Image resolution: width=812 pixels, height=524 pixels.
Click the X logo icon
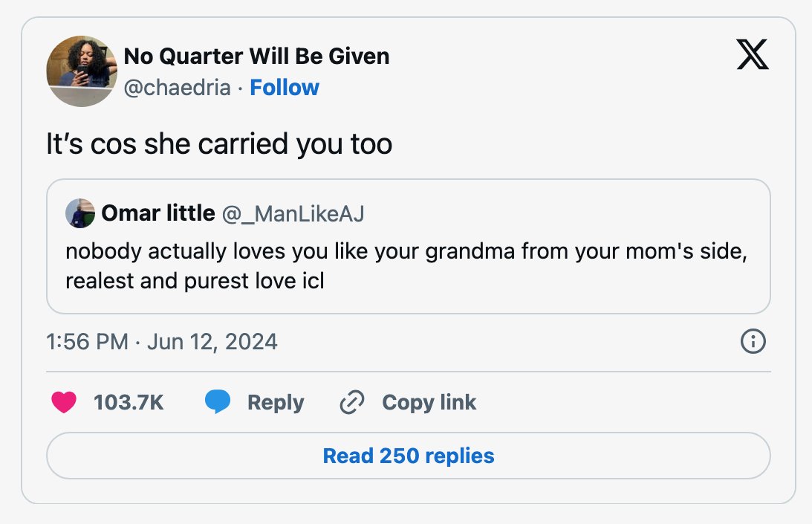click(753, 54)
